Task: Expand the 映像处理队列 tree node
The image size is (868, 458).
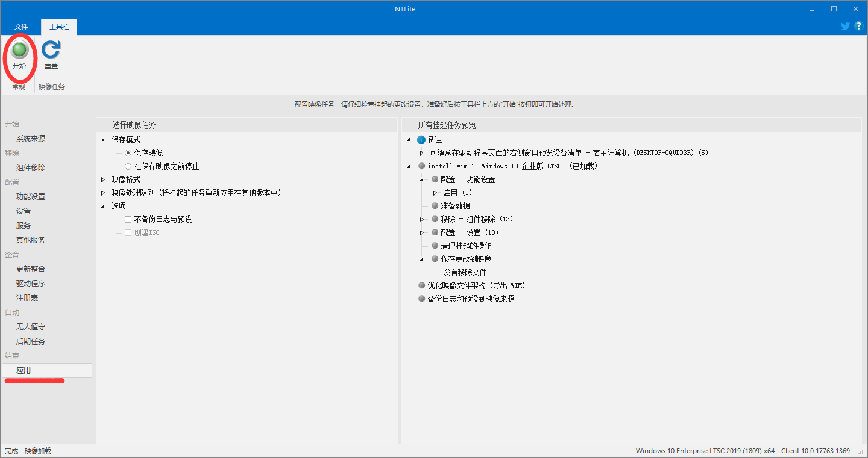Action: coord(103,192)
